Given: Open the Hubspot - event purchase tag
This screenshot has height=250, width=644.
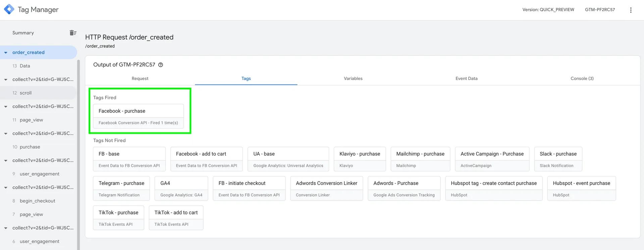Looking at the screenshot, I should click(581, 189).
